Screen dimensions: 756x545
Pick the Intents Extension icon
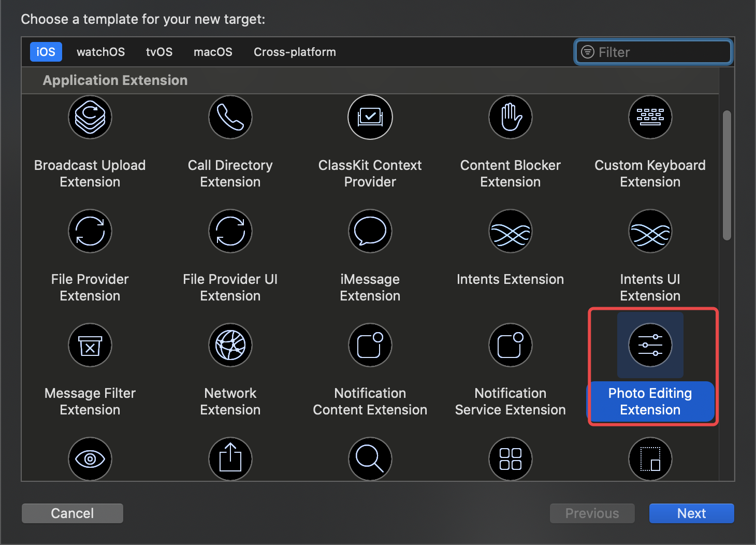tap(511, 231)
